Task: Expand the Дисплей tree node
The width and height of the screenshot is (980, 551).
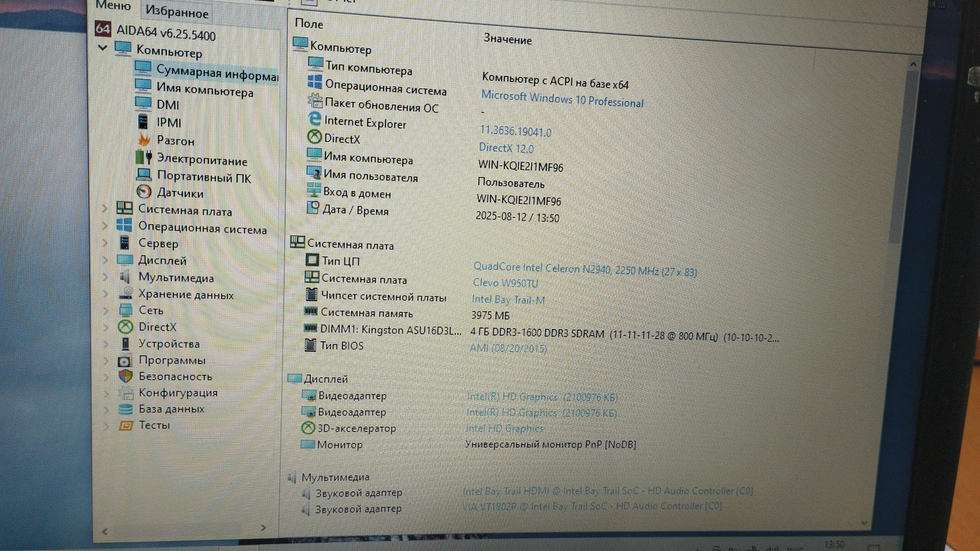Action: click(x=106, y=260)
